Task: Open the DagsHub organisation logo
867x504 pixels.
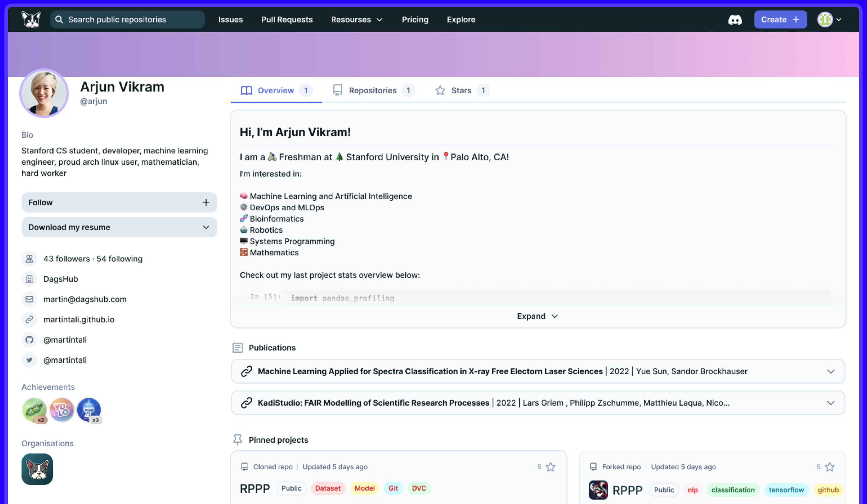Action: 37,469
